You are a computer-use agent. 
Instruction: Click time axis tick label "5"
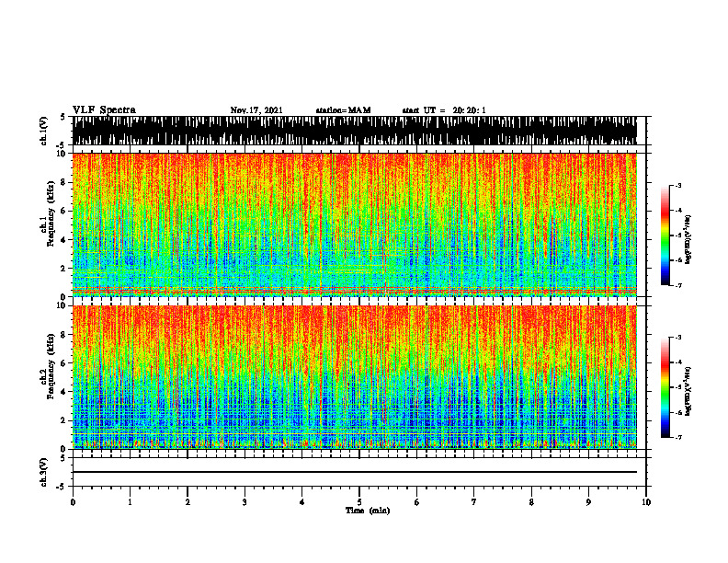pyautogui.click(x=359, y=502)
